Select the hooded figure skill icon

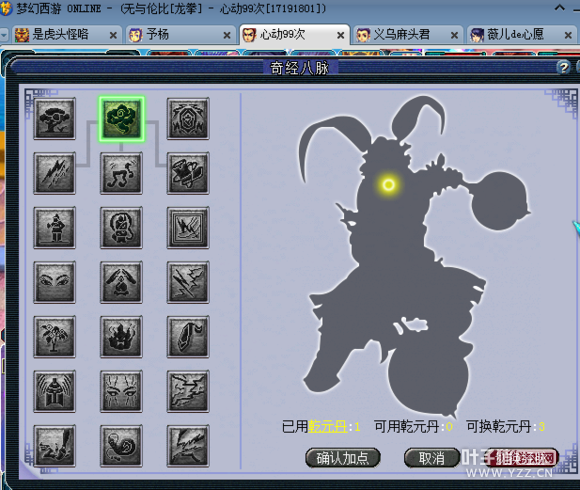coord(121,227)
